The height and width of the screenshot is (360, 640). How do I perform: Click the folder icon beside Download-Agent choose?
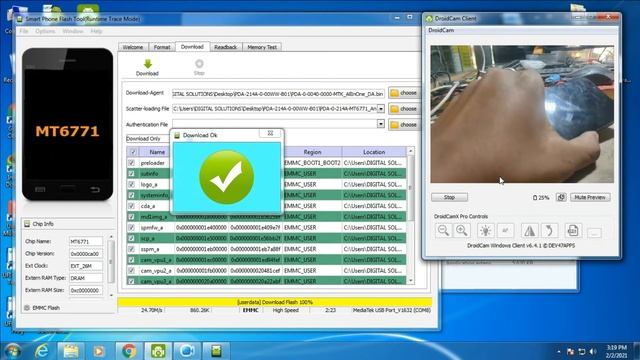click(x=394, y=93)
